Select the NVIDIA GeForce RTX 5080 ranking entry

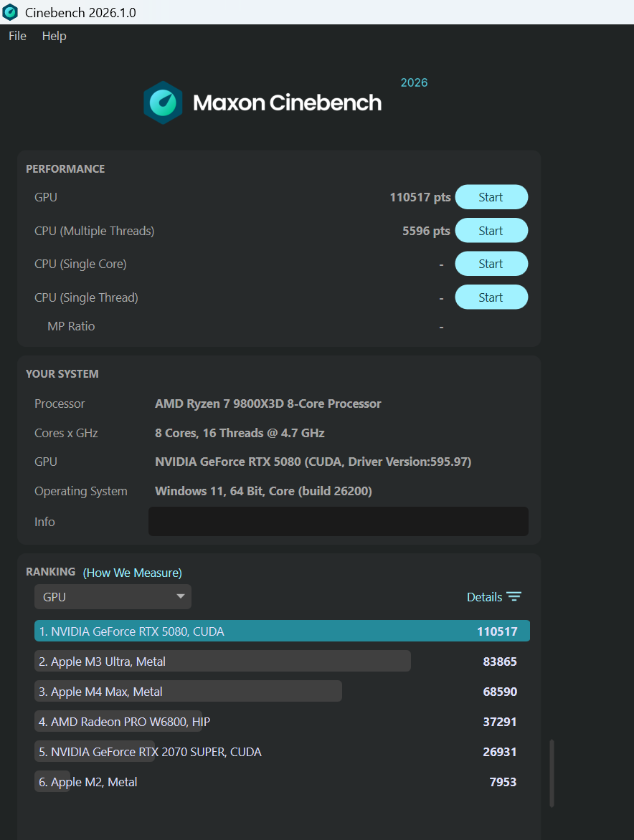282,631
